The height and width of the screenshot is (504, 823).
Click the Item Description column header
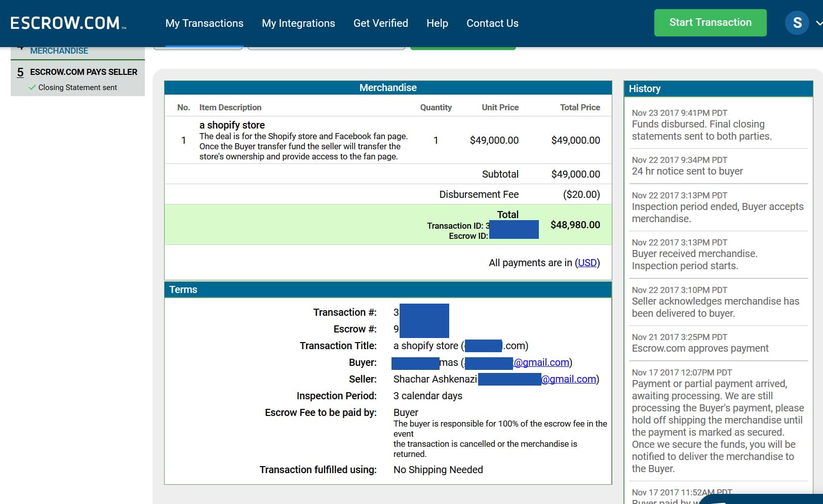(230, 107)
